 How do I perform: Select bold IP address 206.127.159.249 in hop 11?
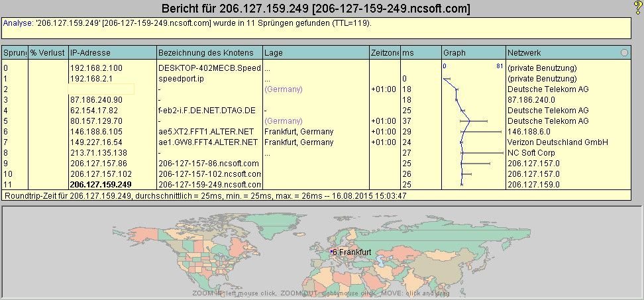101,185
